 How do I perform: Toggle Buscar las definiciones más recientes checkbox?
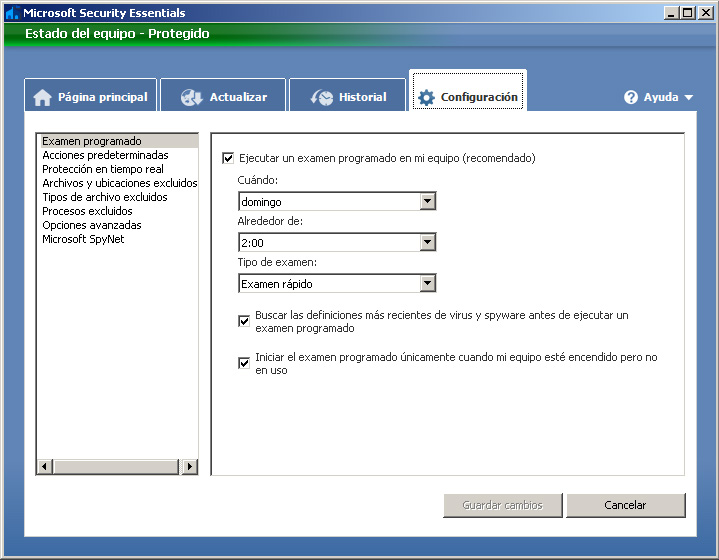click(x=244, y=321)
